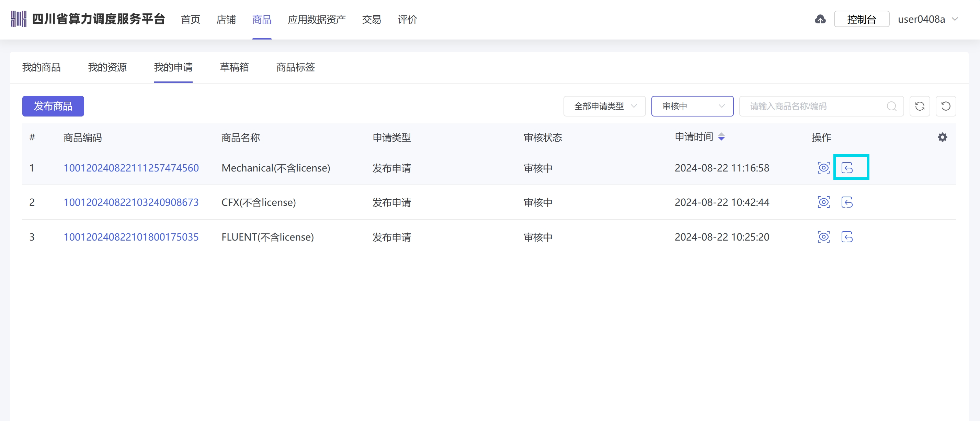Withdraw the FLUENT(不含license) application
This screenshot has width=980, height=421.
847,237
